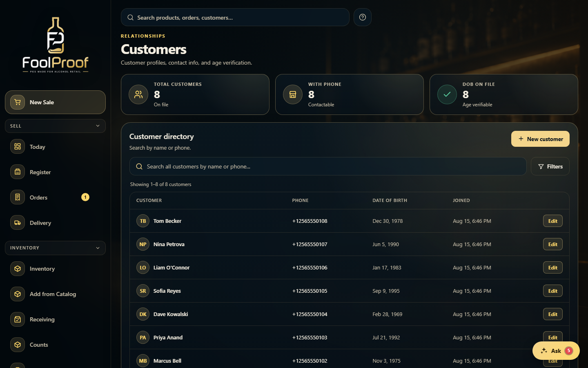Open the Today dashboard icon
The image size is (588, 368).
coord(18,147)
